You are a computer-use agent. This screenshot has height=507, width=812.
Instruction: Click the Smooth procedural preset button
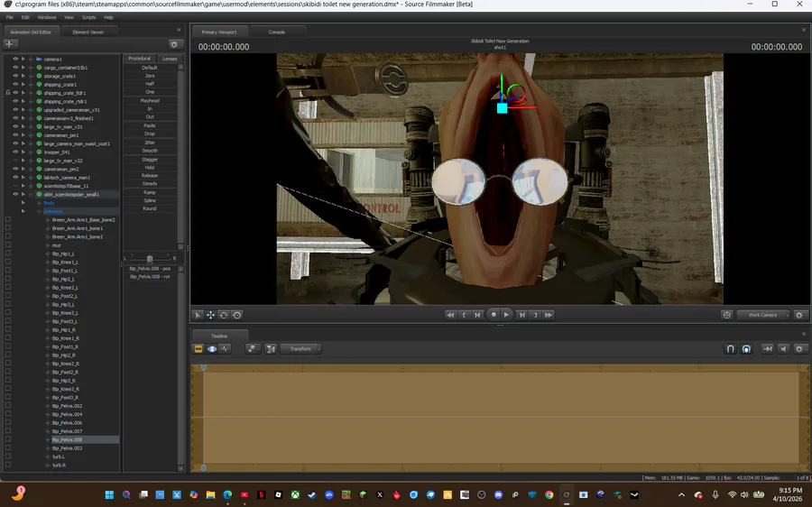[150, 151]
